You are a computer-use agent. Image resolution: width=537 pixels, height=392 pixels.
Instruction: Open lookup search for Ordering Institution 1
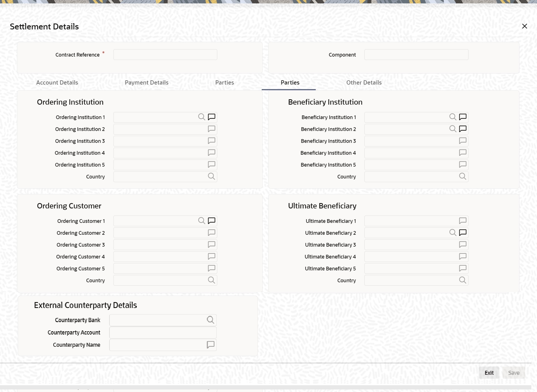tap(201, 117)
